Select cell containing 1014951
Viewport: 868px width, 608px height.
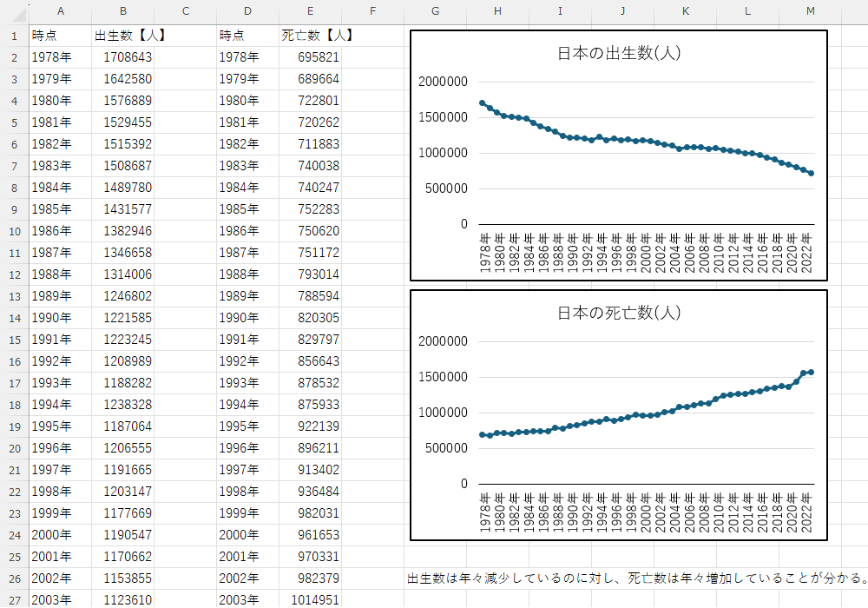click(x=310, y=599)
